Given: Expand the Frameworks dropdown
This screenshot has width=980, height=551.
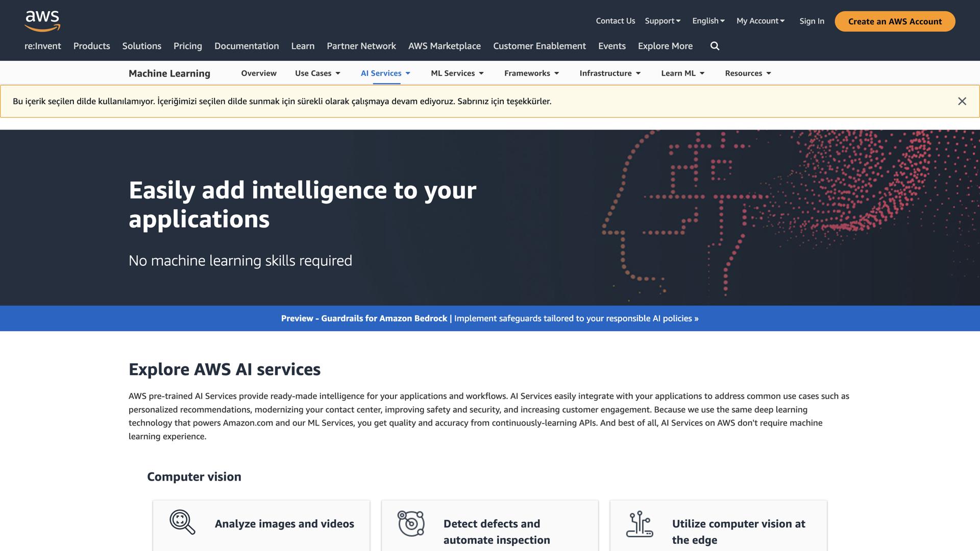Looking at the screenshot, I should coord(531,73).
